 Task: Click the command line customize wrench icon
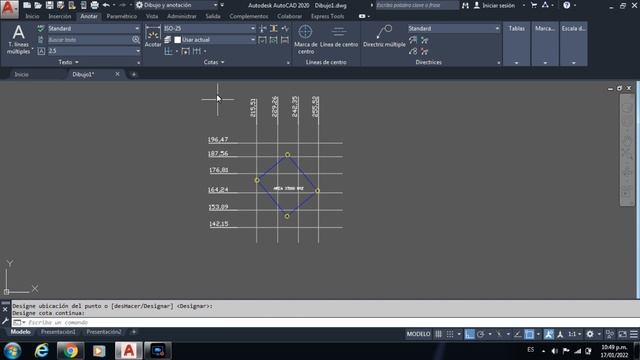[5, 321]
